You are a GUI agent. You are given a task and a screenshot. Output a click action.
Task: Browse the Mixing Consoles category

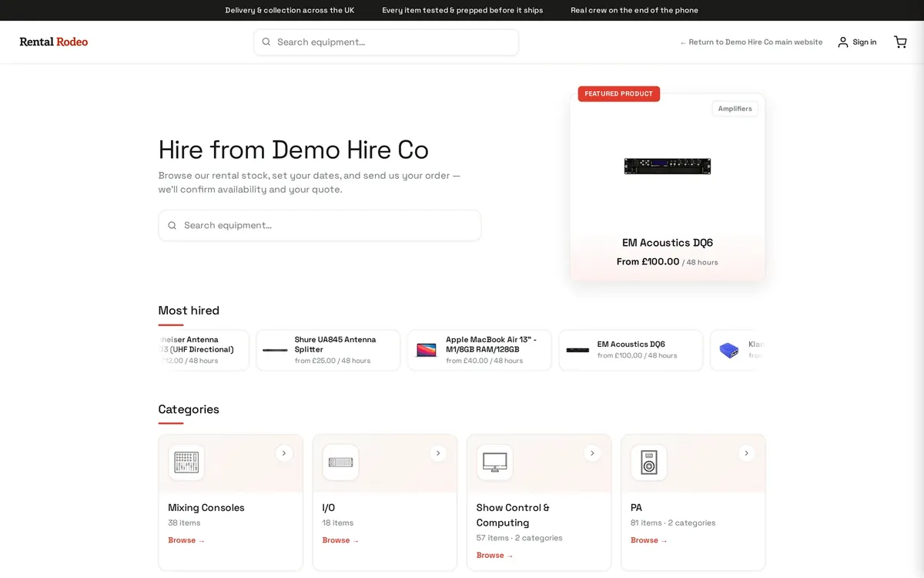tap(186, 540)
